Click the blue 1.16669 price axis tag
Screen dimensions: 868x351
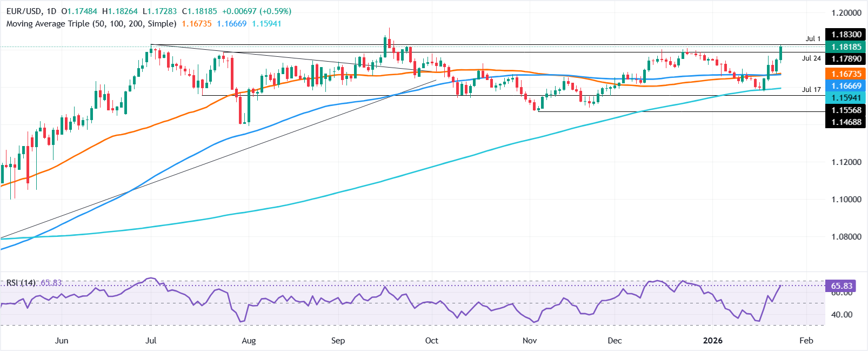[846, 86]
